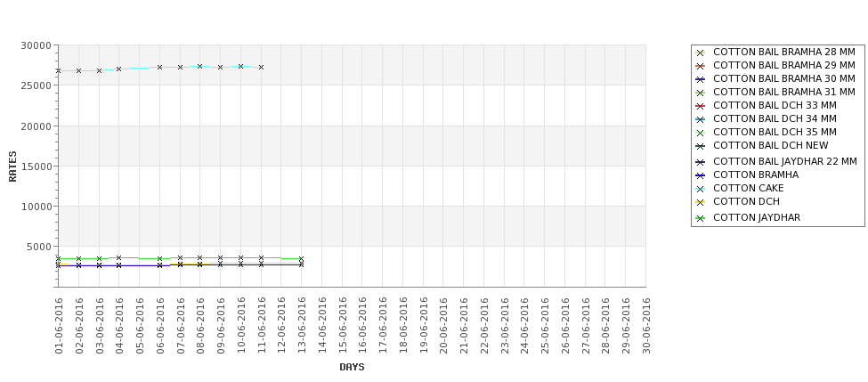The image size is (868, 382).
Task: Click the 10000 y-axis label
Action: click(36, 207)
